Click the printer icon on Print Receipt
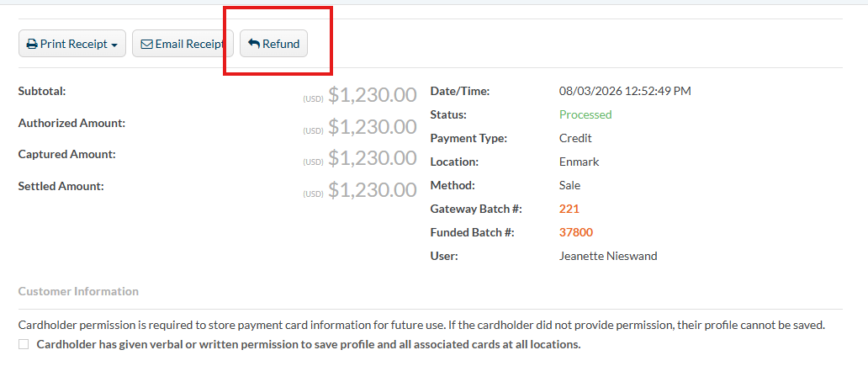 [x=32, y=45]
